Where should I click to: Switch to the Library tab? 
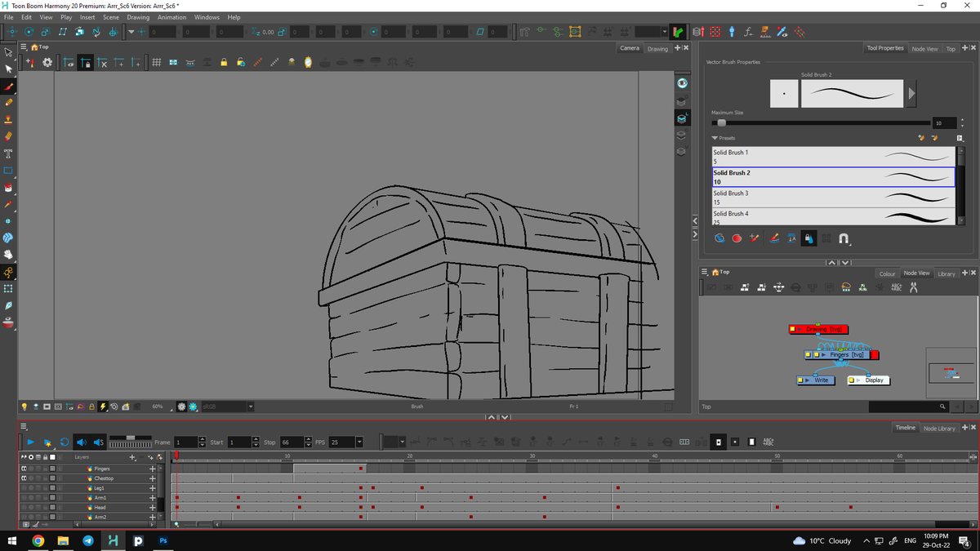coord(946,273)
